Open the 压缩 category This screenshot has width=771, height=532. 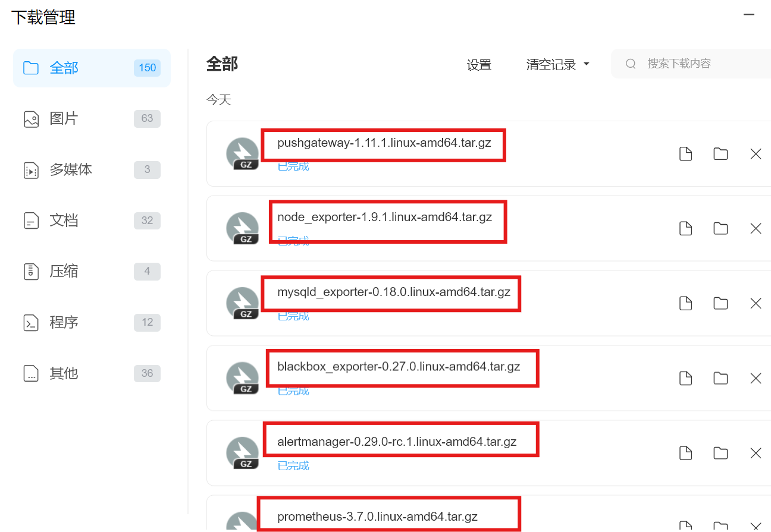point(92,272)
